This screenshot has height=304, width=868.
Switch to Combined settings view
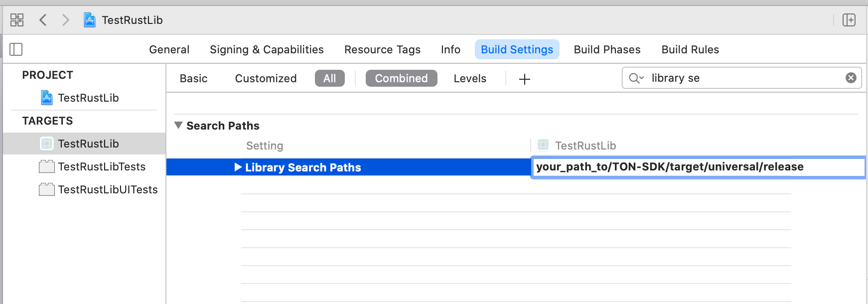pos(401,78)
